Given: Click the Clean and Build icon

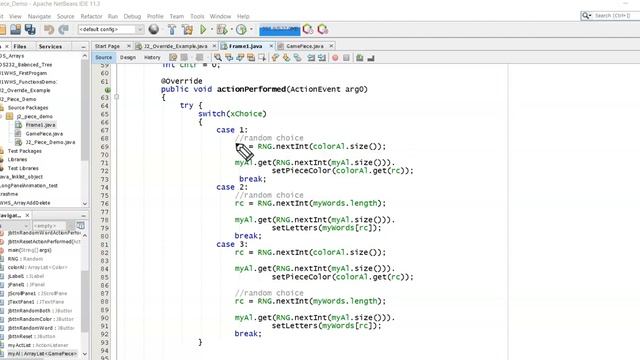Looking at the screenshot, I should click(187, 29).
